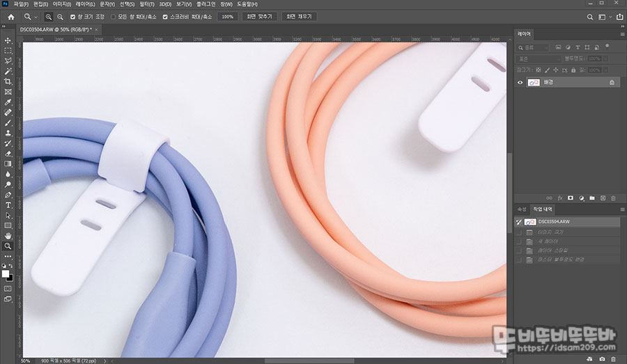Toggle the 스크러비 확대/축소 checkbox

pos(165,17)
